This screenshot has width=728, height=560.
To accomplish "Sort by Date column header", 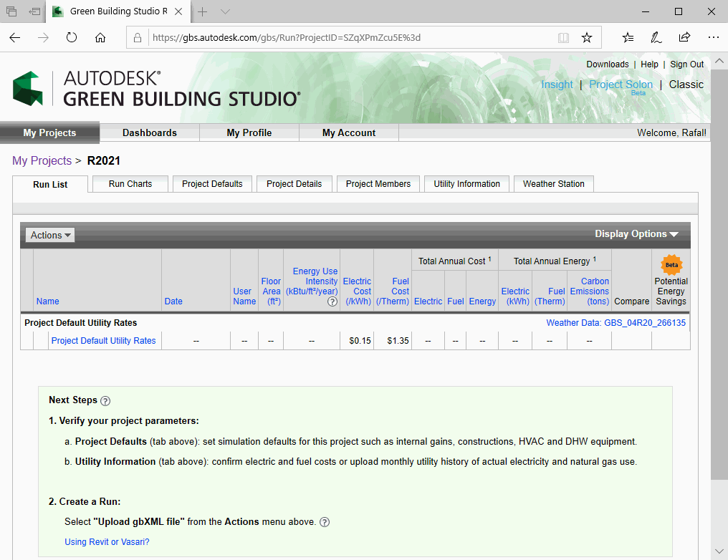I will tap(173, 301).
